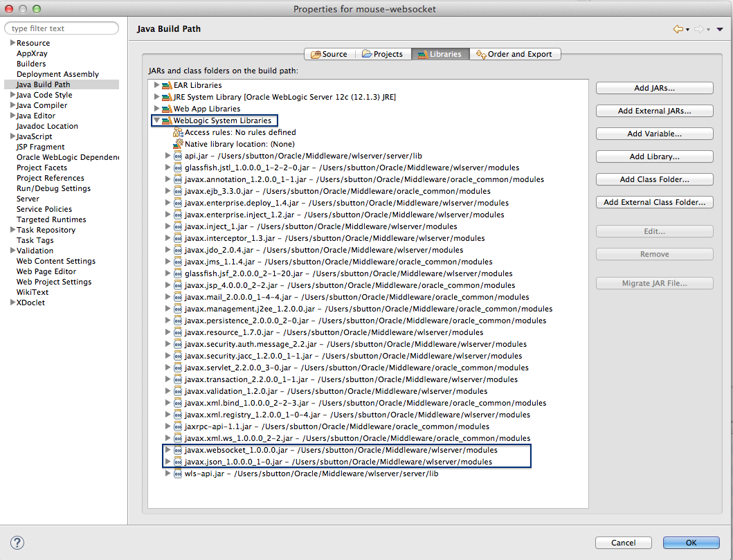Open the Order and Export tab
Viewport: 733px width, 560px height.
tap(515, 54)
